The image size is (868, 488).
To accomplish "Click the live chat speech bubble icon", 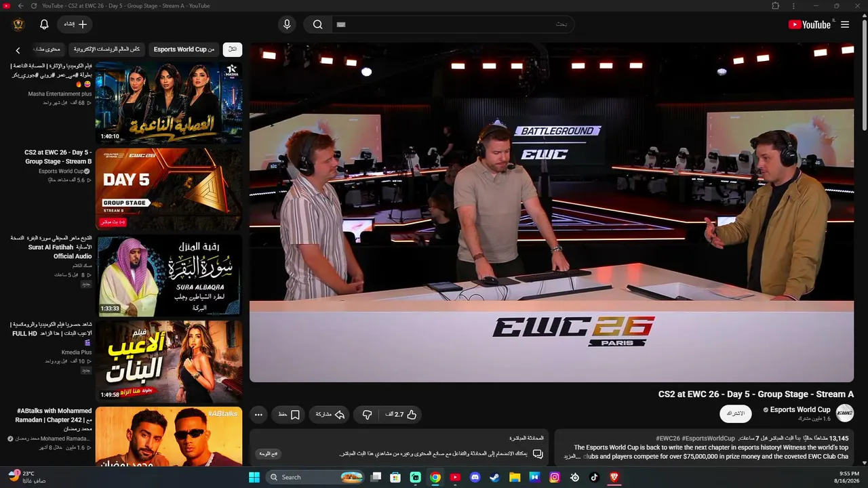I will (538, 453).
